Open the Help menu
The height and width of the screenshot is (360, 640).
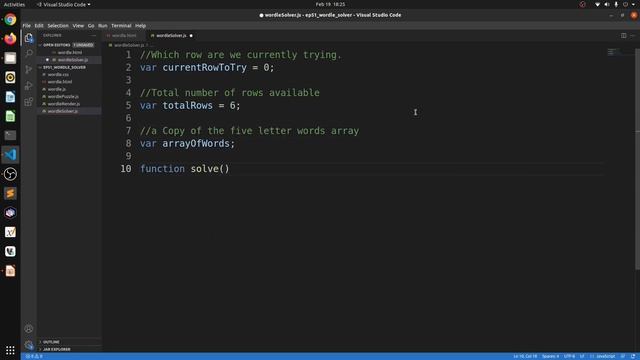140,26
